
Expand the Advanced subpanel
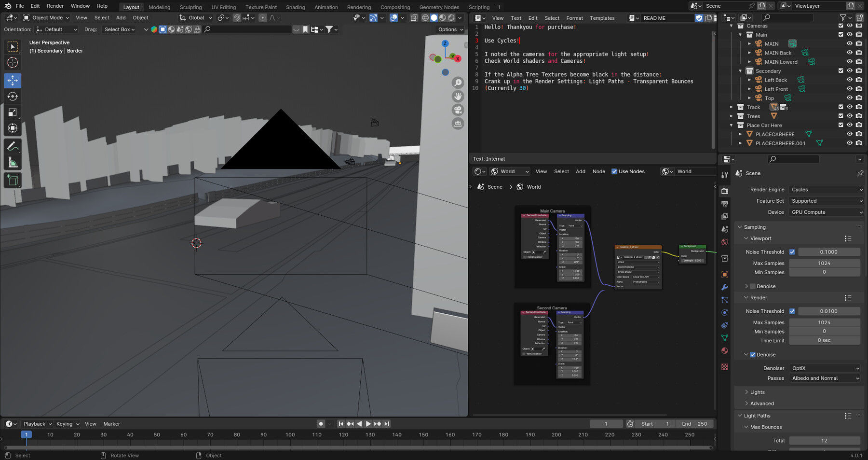click(761, 404)
